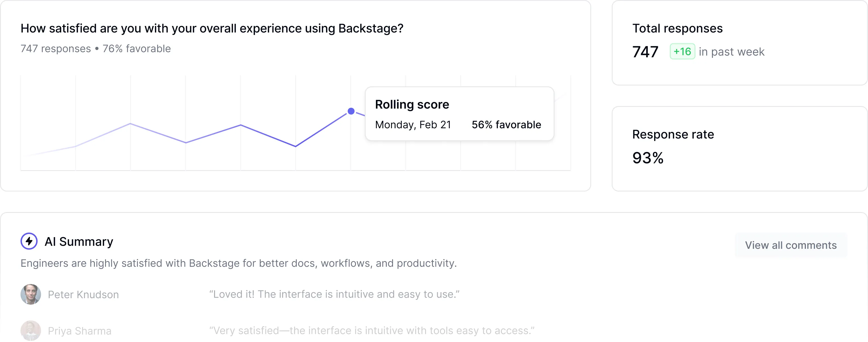This screenshot has height=342, width=868.
Task: Select Peter Knudson's comment text
Action: point(334,294)
